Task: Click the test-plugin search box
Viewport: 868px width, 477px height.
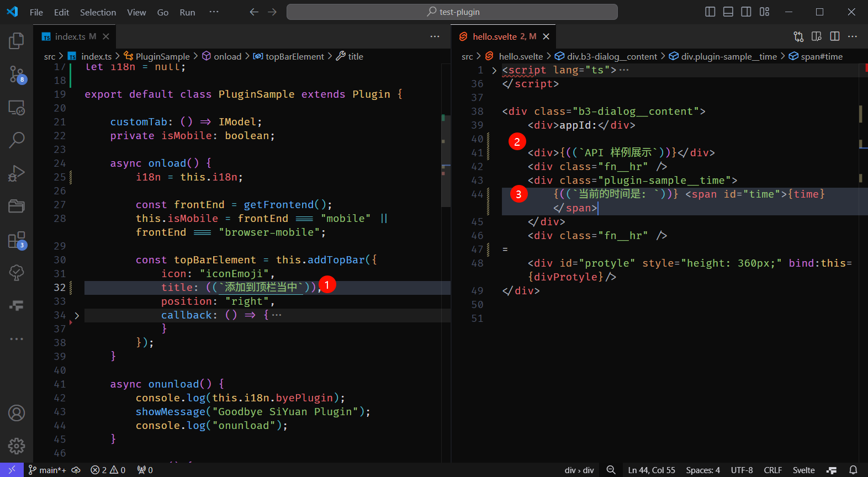Action: [x=452, y=12]
